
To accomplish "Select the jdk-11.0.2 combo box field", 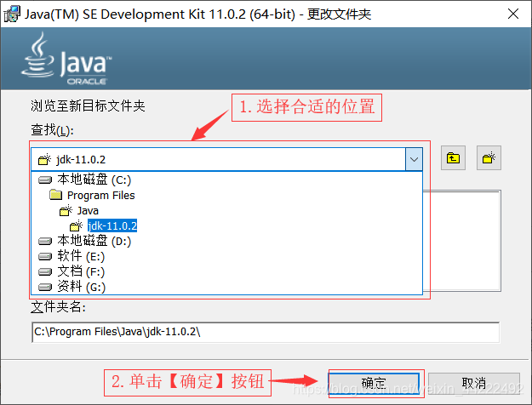I will (x=226, y=159).
